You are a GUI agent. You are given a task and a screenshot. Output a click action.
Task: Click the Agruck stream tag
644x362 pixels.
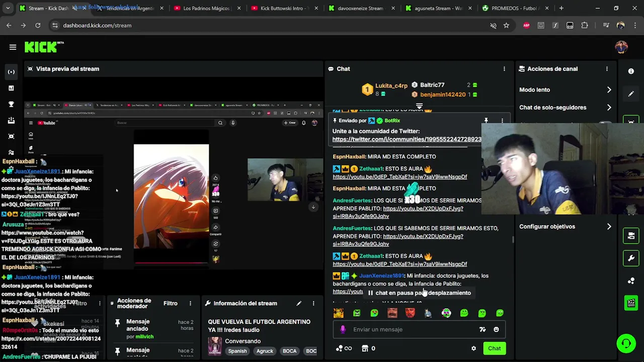(265, 351)
